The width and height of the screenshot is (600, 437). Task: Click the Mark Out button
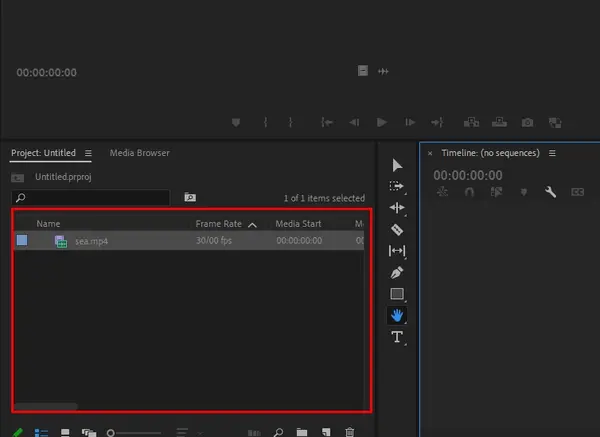tap(290, 122)
